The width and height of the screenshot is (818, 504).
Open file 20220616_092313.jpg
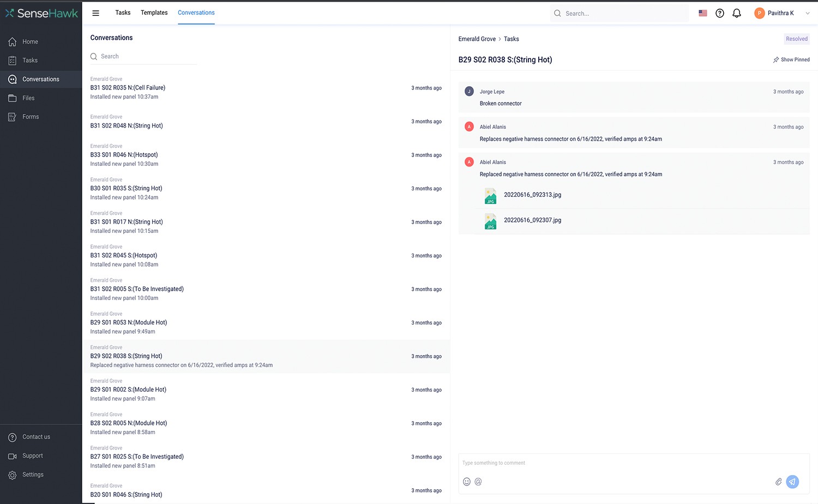point(532,195)
